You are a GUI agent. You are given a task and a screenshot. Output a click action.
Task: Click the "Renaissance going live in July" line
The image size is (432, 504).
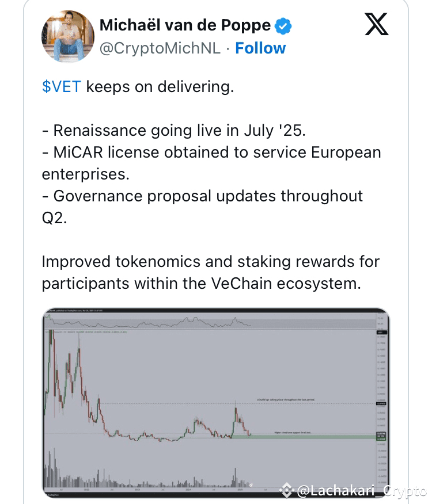[173, 130]
